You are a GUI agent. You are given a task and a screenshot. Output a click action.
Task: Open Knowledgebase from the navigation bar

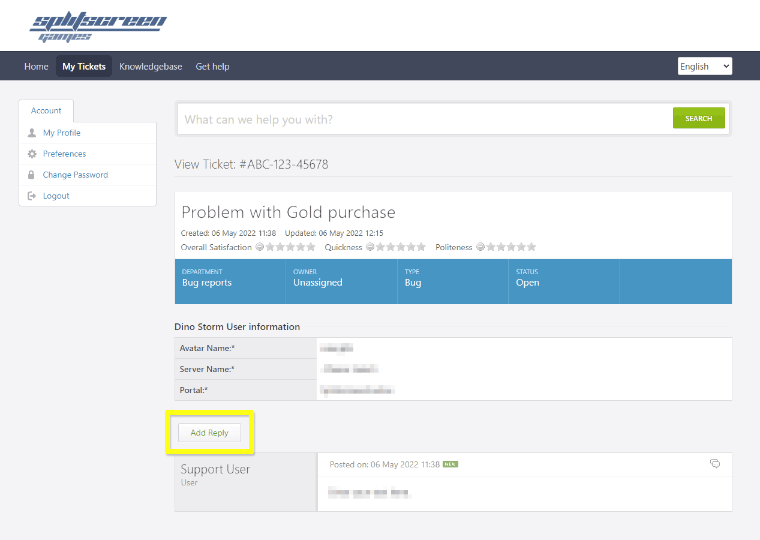click(151, 66)
